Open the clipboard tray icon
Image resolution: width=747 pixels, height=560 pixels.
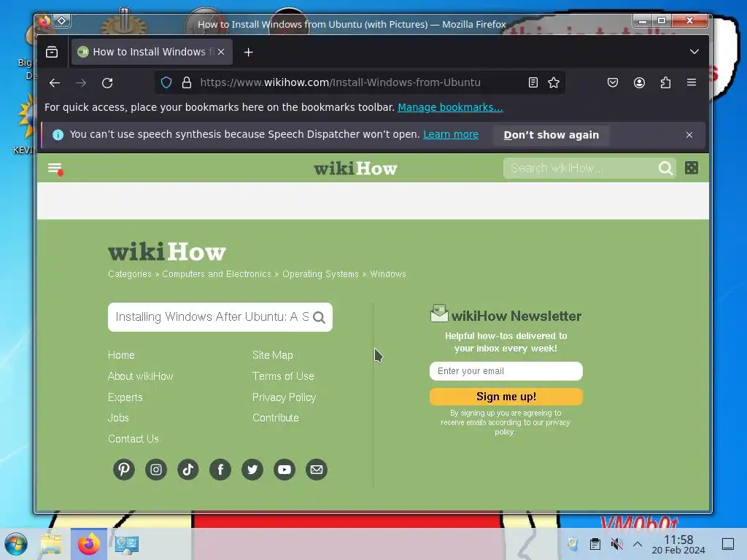595,544
